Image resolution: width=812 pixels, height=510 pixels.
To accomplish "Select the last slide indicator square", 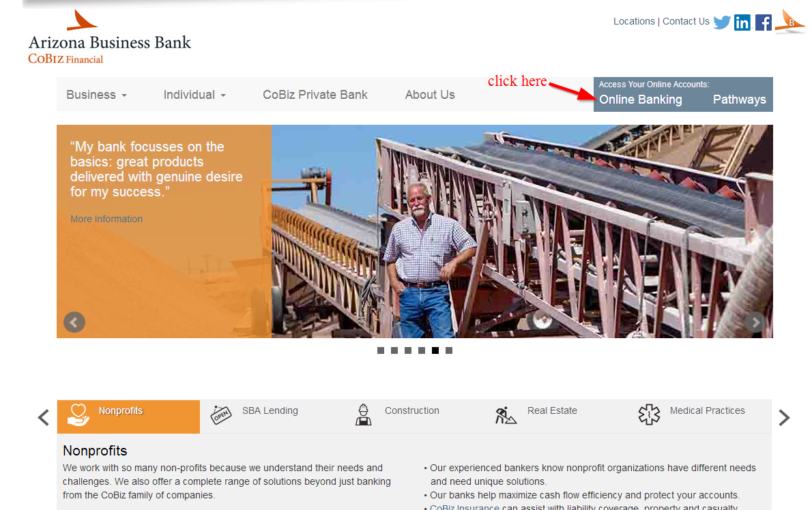I will pos(449,350).
